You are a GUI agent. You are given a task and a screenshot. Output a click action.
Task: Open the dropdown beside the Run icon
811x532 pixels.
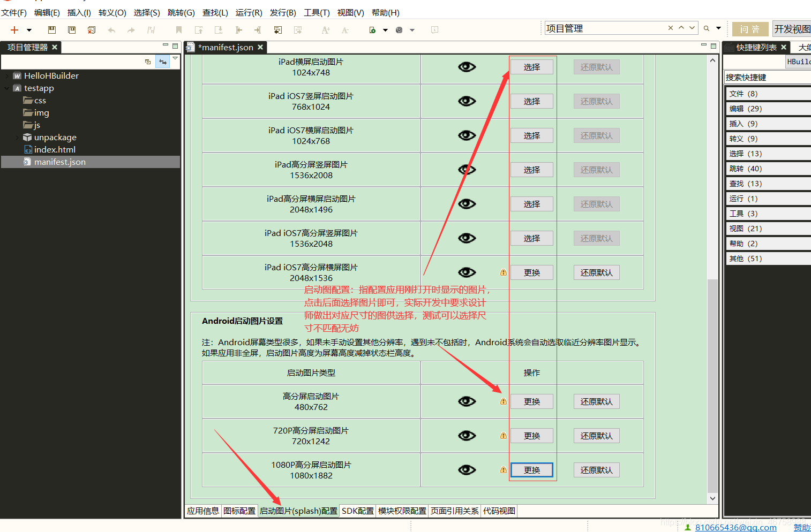pos(385,30)
